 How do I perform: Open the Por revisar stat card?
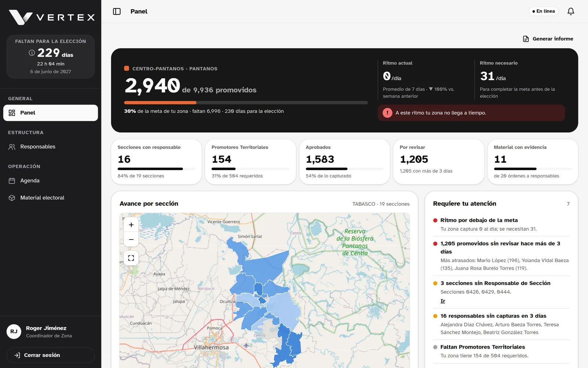point(438,162)
